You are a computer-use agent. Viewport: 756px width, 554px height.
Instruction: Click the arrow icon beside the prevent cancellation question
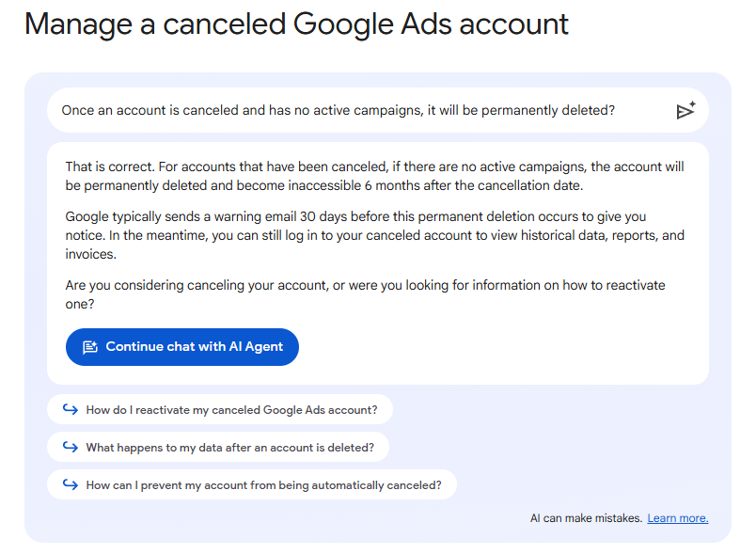click(69, 484)
